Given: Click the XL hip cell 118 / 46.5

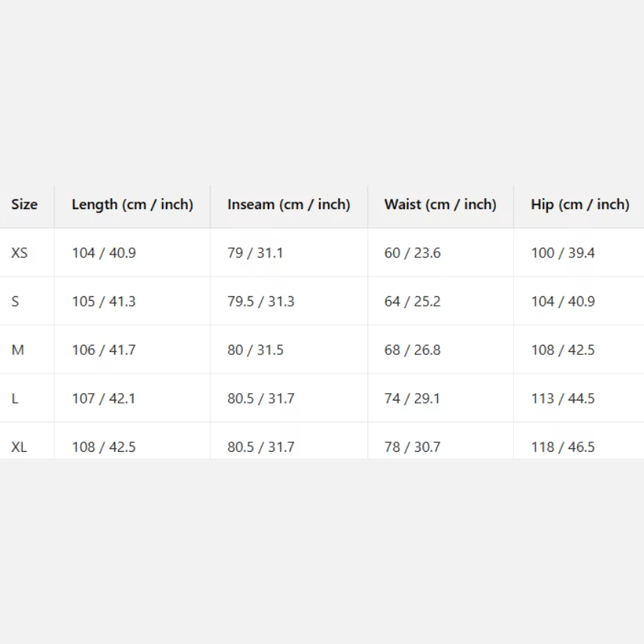Looking at the screenshot, I should (563, 447).
